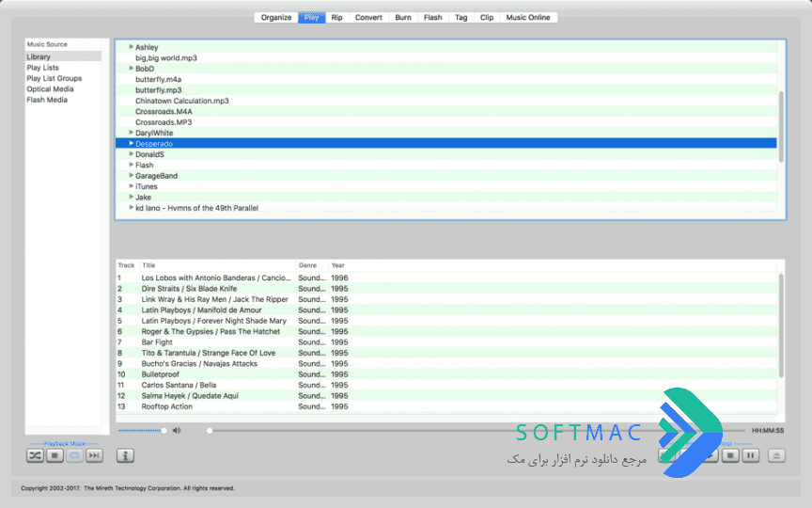Expand the iTunes folder
The width and height of the screenshot is (812, 508).
(x=131, y=186)
